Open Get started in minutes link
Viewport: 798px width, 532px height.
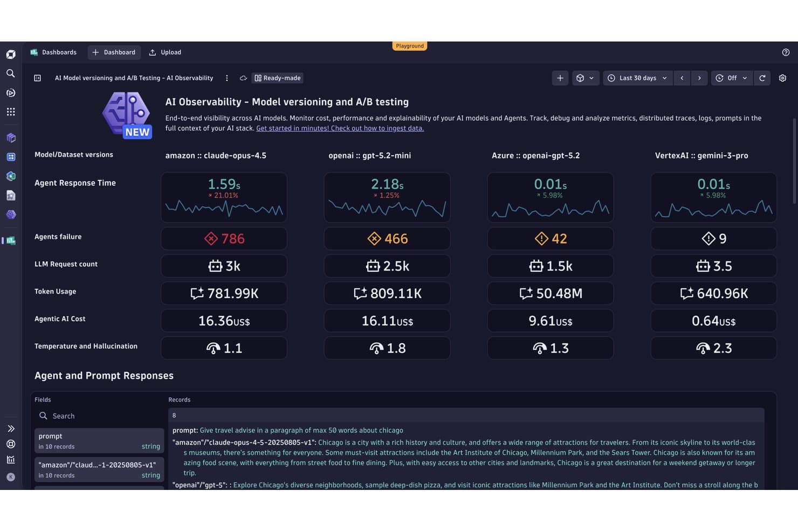coord(340,128)
